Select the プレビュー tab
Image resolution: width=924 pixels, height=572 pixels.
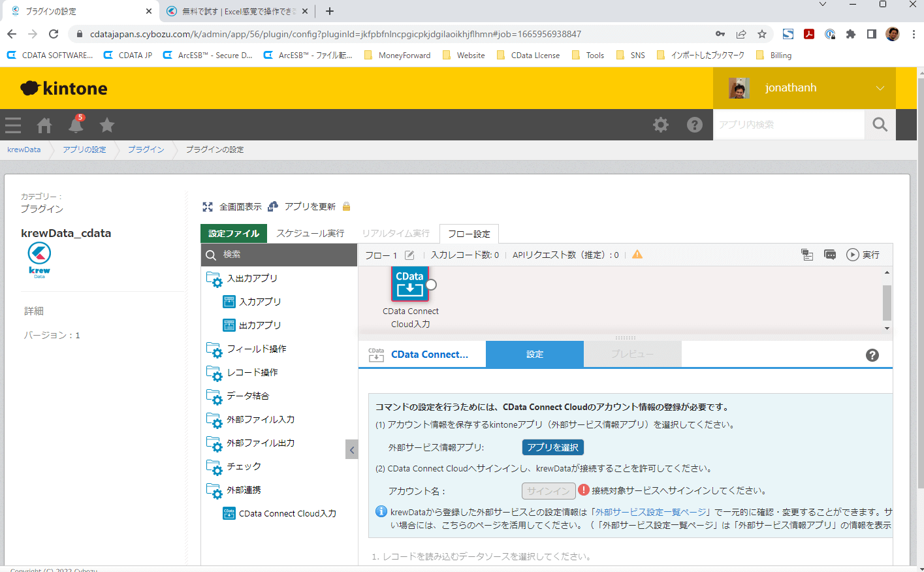[x=632, y=354]
